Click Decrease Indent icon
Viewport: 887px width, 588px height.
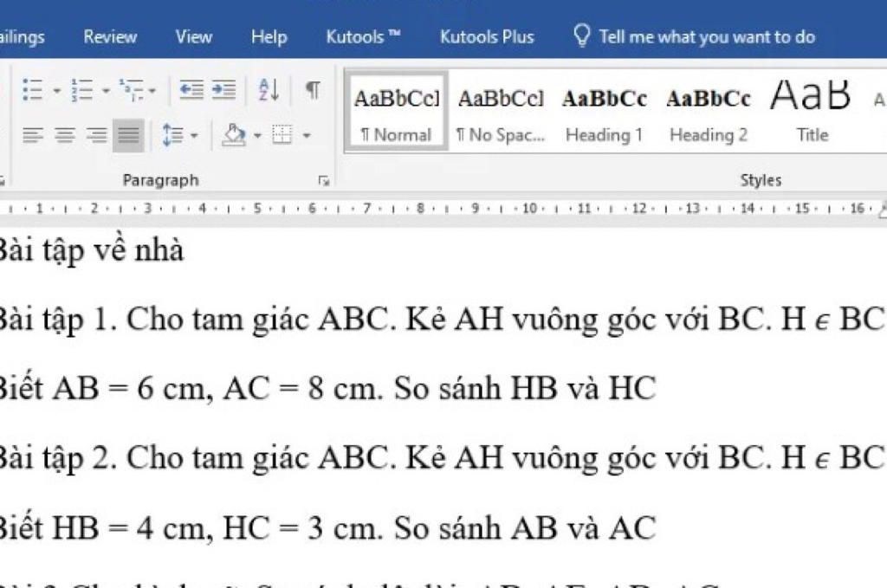[191, 89]
